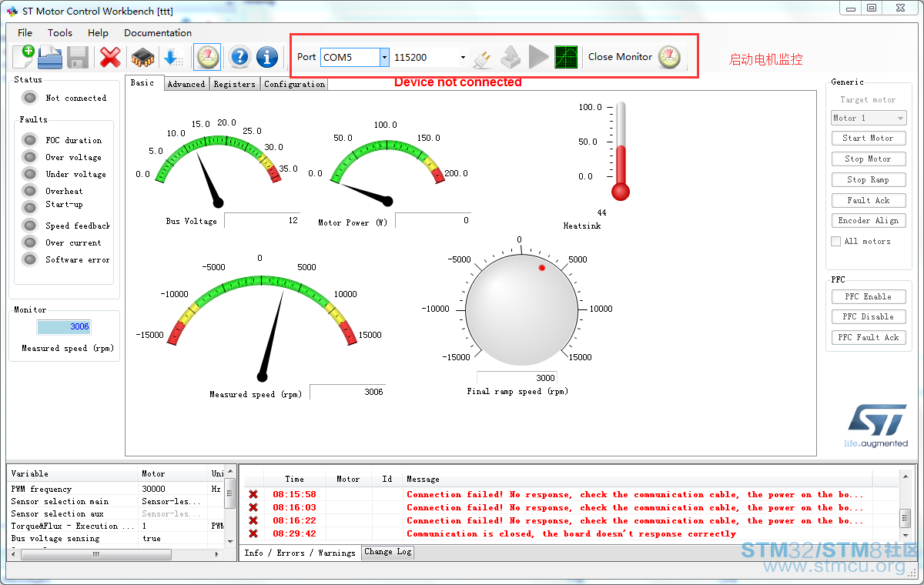Toggle the All motors checkbox
The image size is (924, 585).
click(x=835, y=241)
